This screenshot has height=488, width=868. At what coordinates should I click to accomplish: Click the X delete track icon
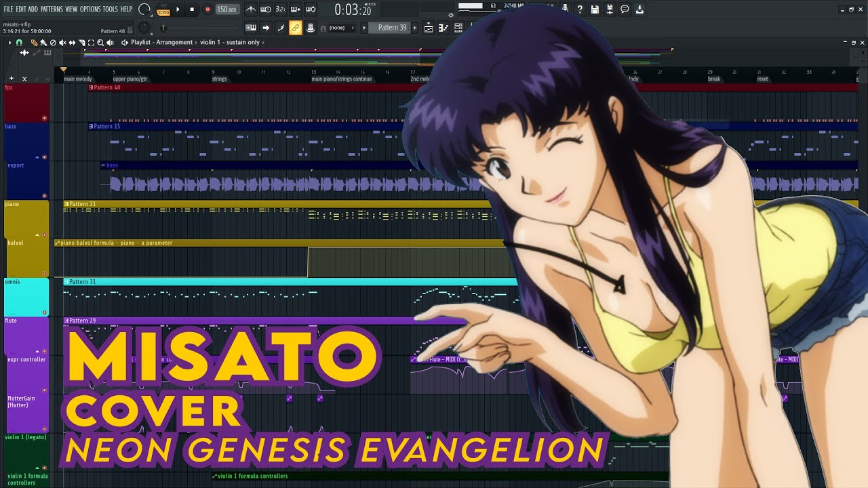tap(24, 79)
